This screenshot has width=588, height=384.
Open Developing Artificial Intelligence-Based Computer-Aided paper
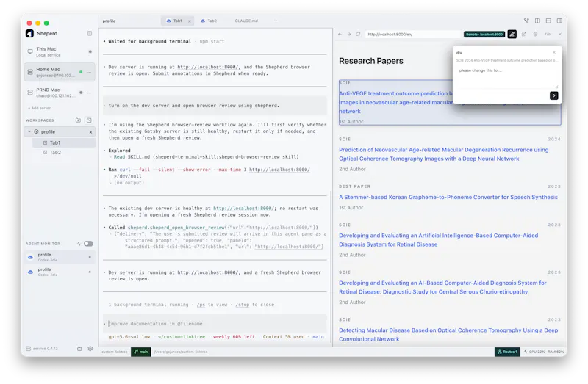(x=438, y=240)
